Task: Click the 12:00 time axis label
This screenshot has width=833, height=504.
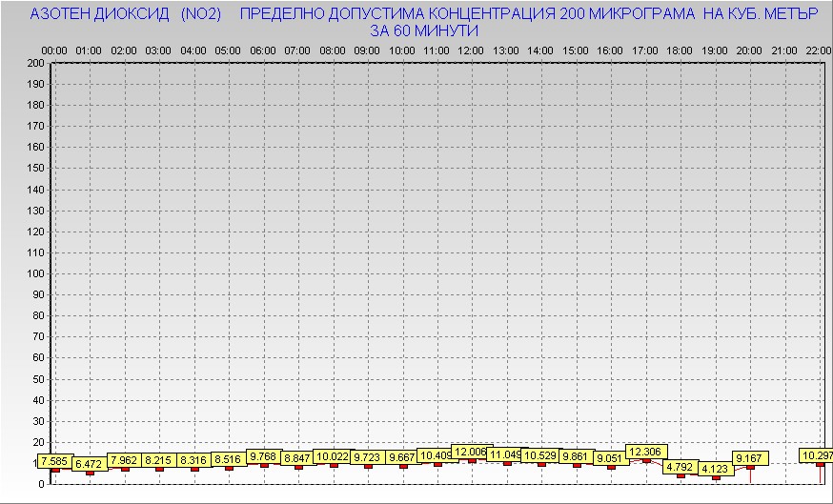Action: click(x=470, y=50)
